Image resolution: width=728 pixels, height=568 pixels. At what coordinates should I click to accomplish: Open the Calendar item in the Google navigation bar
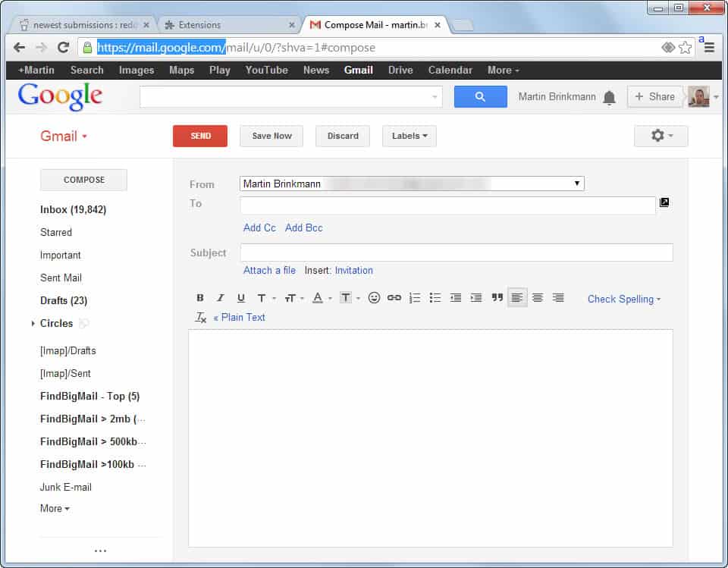450,70
